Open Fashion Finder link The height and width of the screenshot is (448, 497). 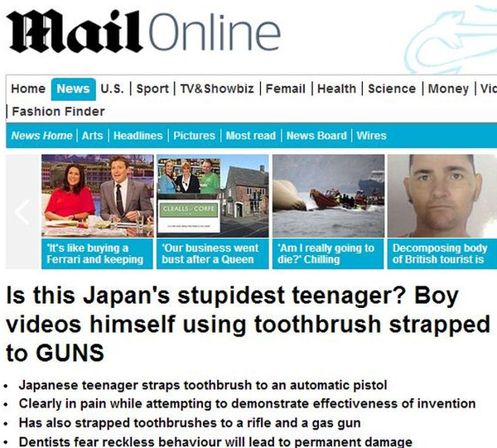[58, 112]
